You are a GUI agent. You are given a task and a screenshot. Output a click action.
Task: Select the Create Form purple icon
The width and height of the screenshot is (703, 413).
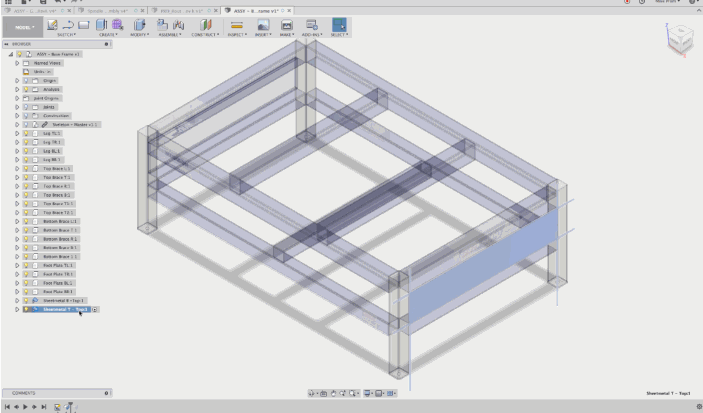(x=117, y=25)
